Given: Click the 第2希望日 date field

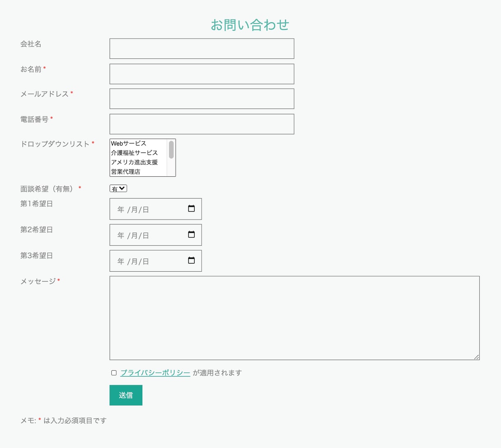Looking at the screenshot, I should click(x=156, y=235).
